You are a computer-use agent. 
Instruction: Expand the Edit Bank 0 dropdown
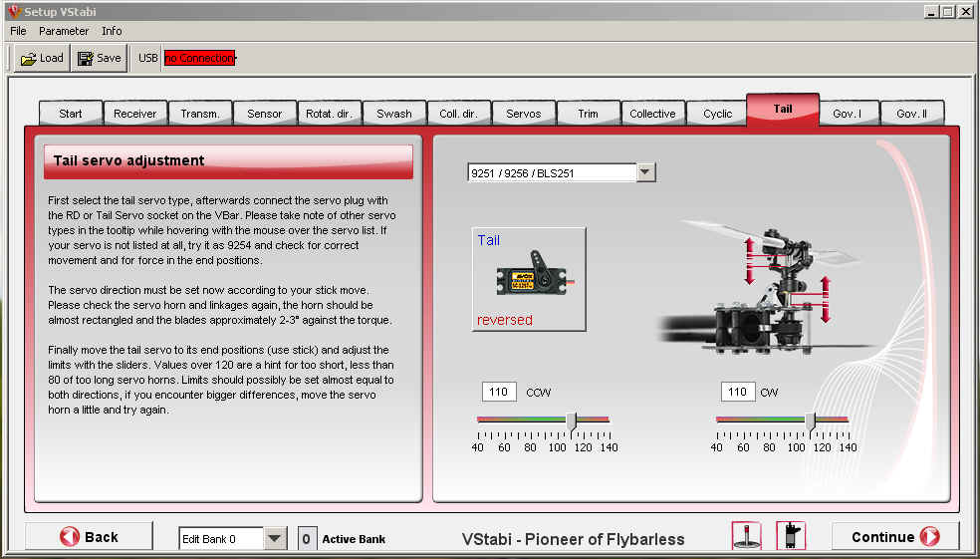pyautogui.click(x=275, y=539)
